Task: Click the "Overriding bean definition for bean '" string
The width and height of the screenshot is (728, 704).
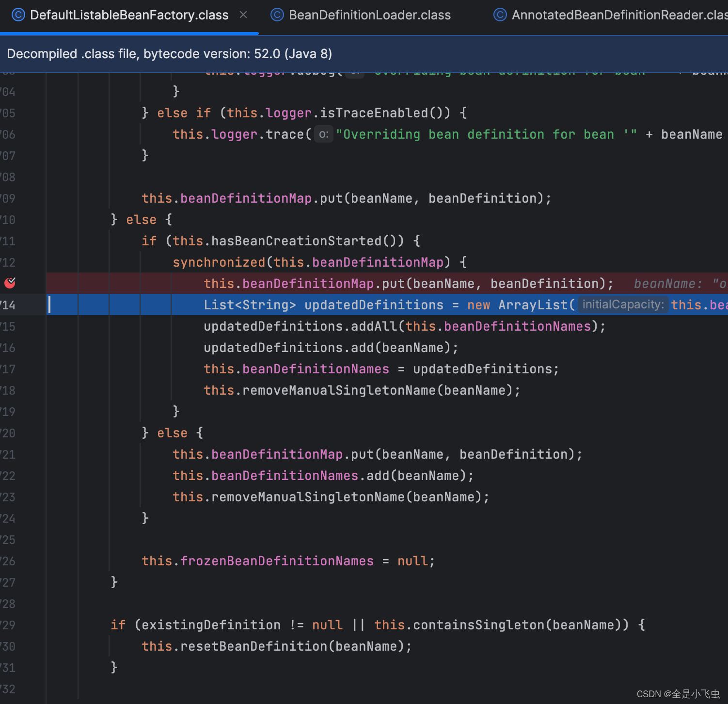Action: tap(486, 134)
